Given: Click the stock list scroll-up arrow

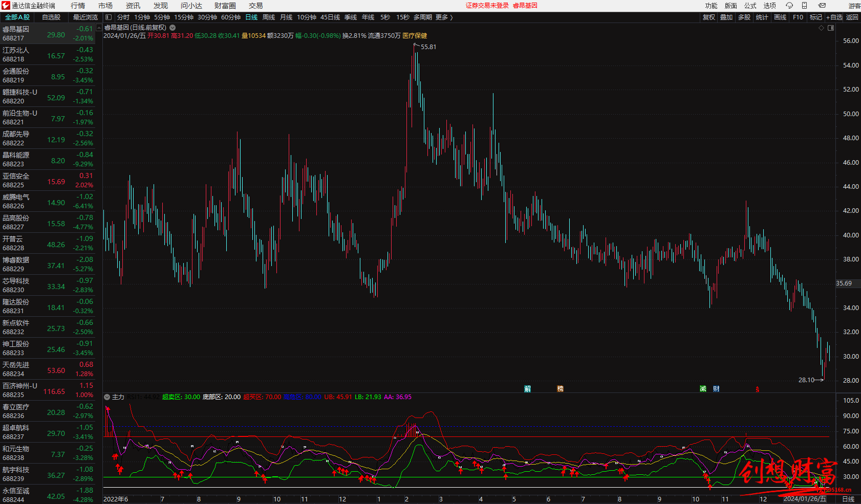Looking at the screenshot, I should point(99,28).
